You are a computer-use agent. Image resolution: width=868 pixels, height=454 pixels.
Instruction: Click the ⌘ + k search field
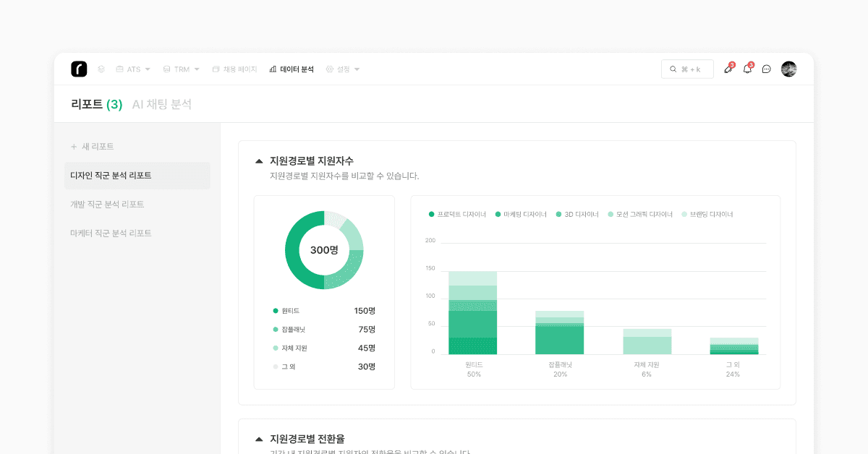tap(687, 69)
